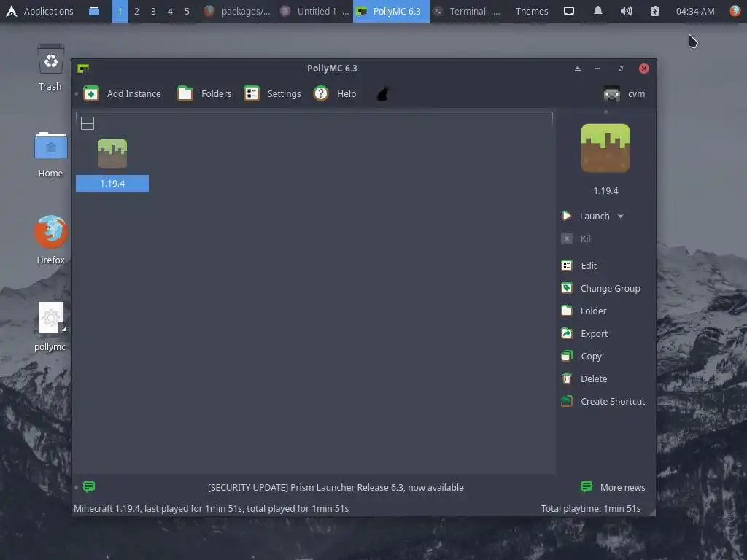
Task: Delete the selected instance
Action: tap(584, 378)
